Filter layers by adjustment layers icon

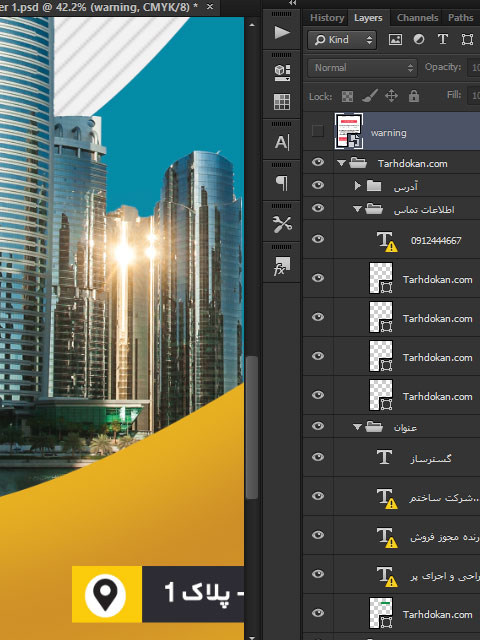click(419, 40)
